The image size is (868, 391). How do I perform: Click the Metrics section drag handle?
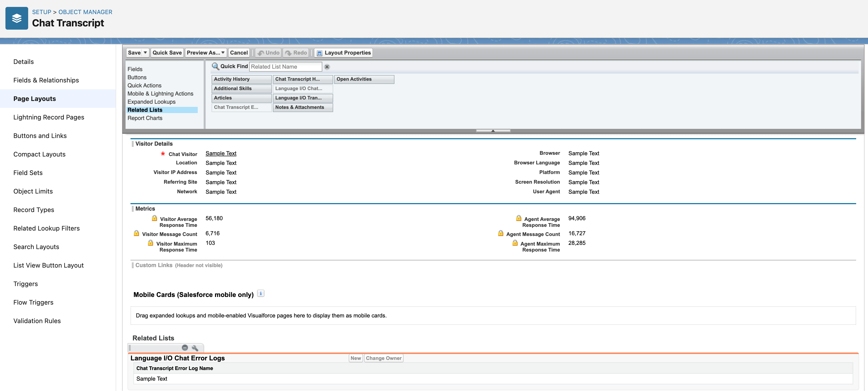[132, 209]
